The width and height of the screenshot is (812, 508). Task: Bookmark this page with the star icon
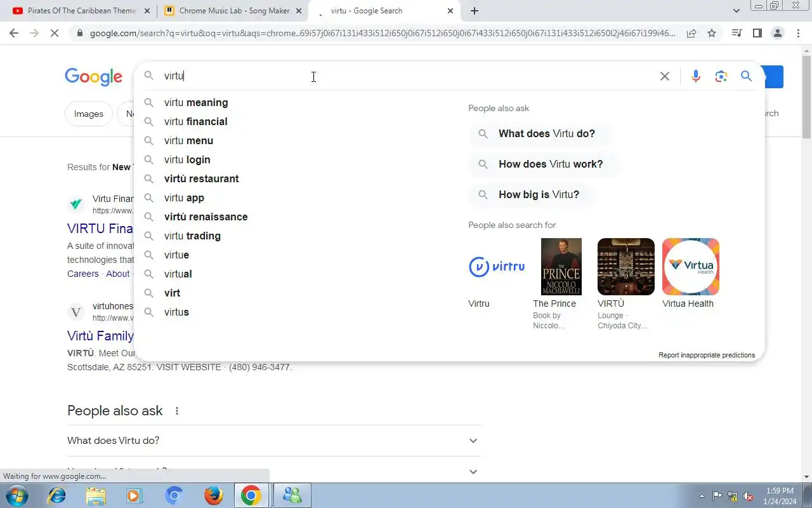(x=712, y=33)
